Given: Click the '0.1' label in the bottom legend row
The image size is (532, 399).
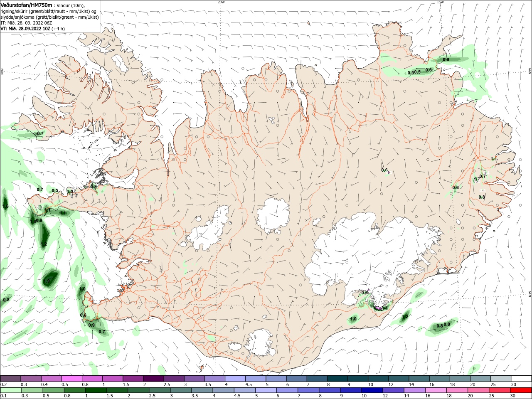Looking at the screenshot, I should [4, 396].
